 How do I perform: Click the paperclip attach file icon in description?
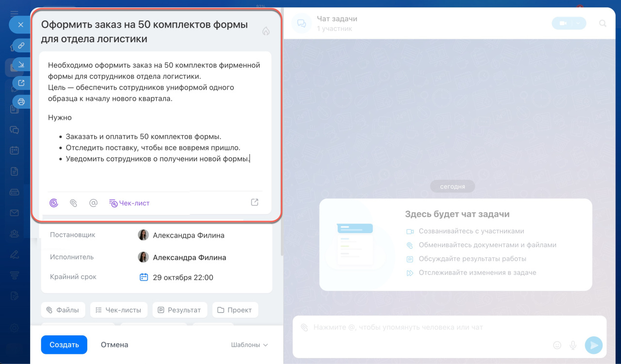point(74,203)
